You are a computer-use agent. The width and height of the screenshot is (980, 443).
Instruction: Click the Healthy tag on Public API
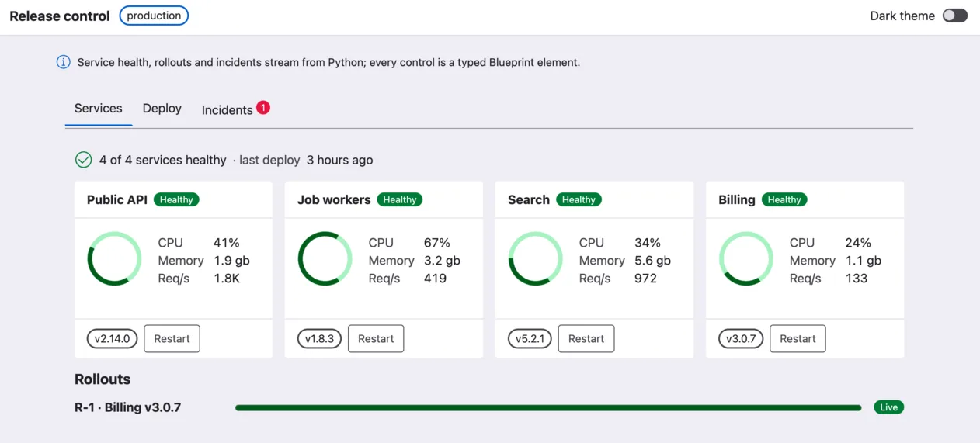point(176,199)
